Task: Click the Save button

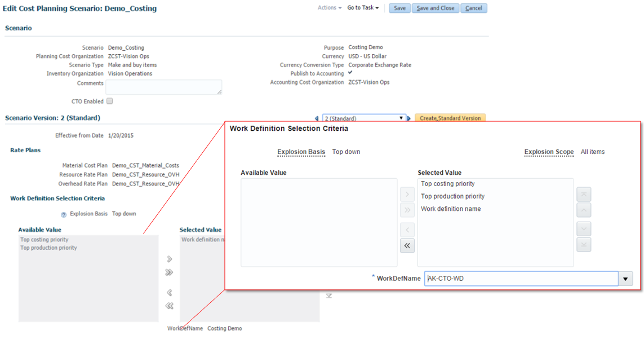Action: [x=399, y=8]
